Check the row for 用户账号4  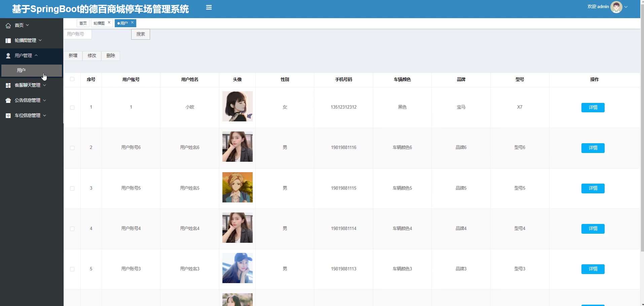[x=72, y=229]
